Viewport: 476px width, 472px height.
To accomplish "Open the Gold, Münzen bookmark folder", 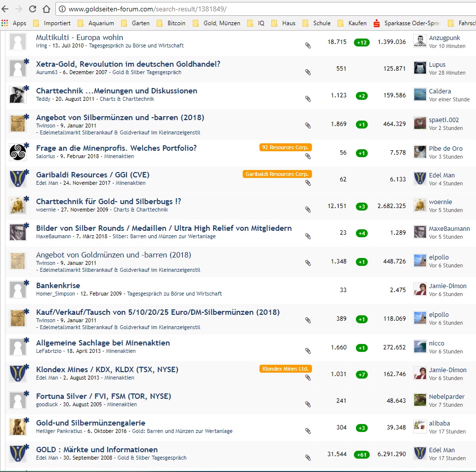I will point(216,23).
